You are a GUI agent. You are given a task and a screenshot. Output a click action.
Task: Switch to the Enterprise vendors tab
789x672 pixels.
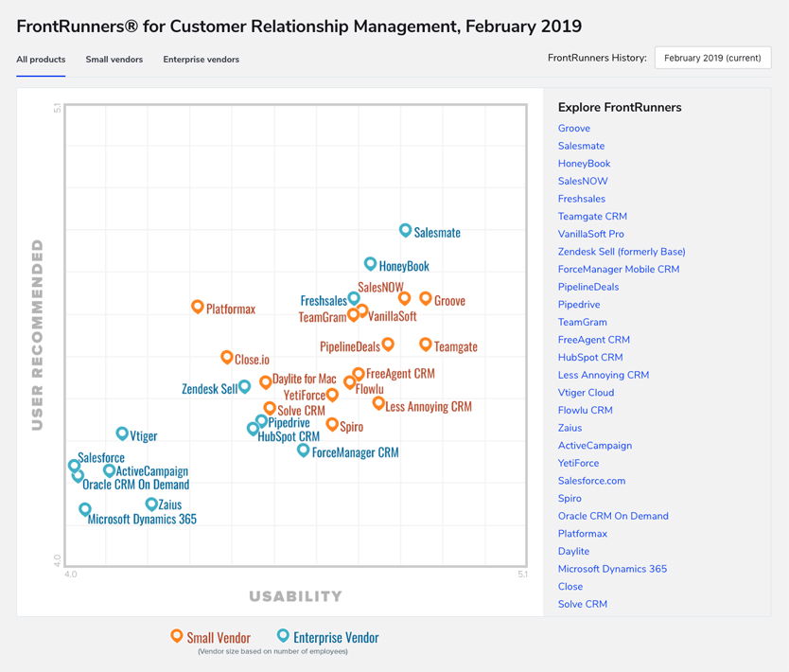point(202,60)
